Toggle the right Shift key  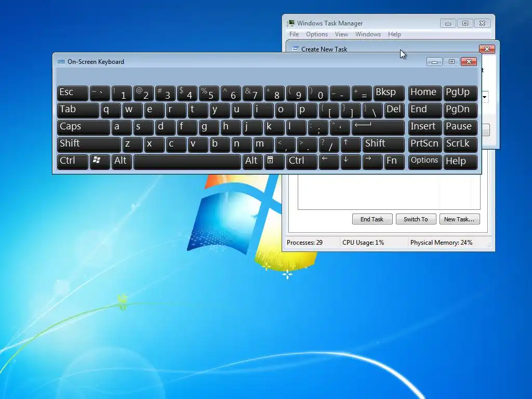[383, 145]
